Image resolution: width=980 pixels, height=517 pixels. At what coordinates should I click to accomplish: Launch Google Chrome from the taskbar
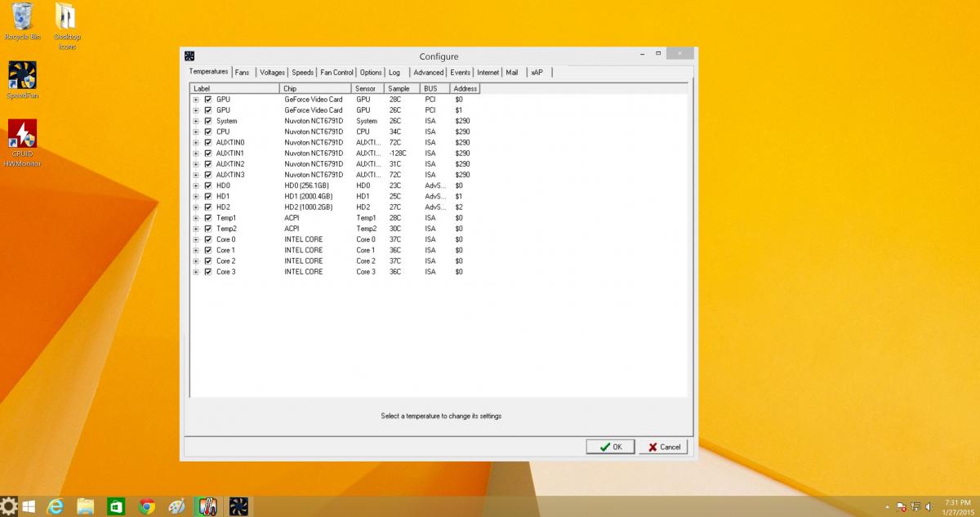click(147, 506)
